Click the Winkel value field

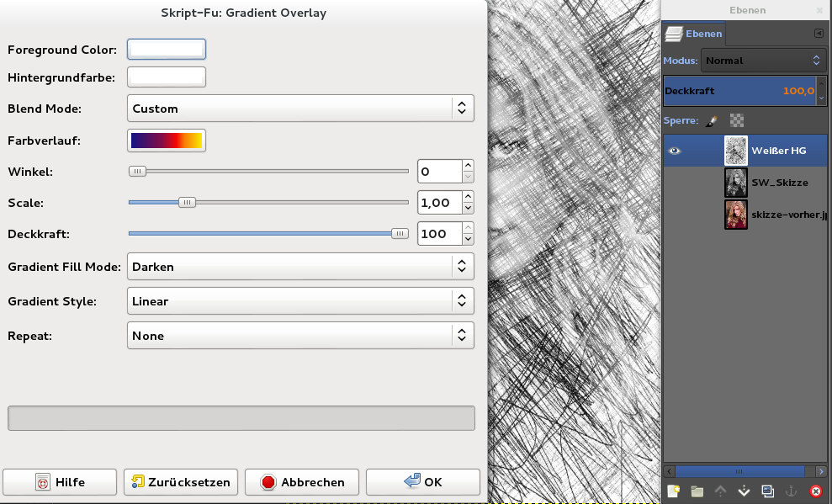[x=439, y=172]
